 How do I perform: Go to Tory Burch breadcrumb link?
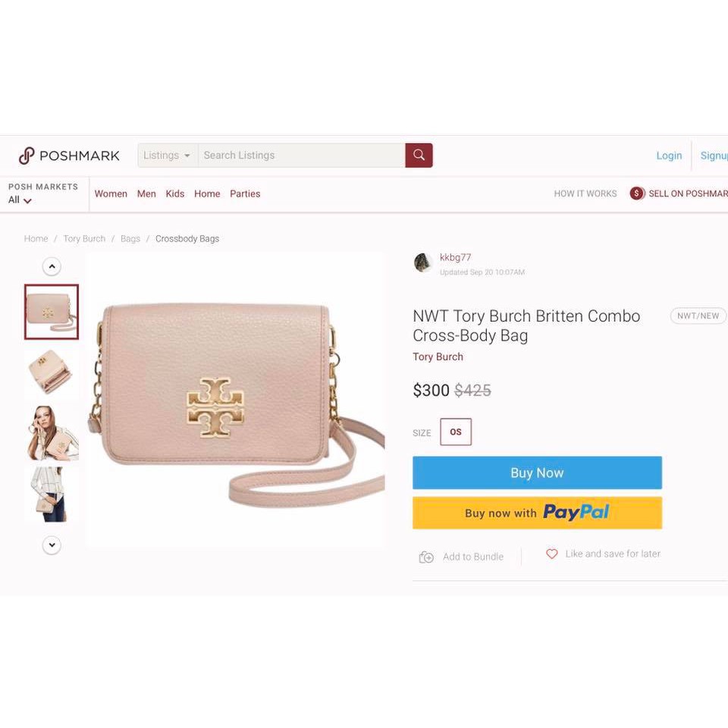[x=84, y=239]
